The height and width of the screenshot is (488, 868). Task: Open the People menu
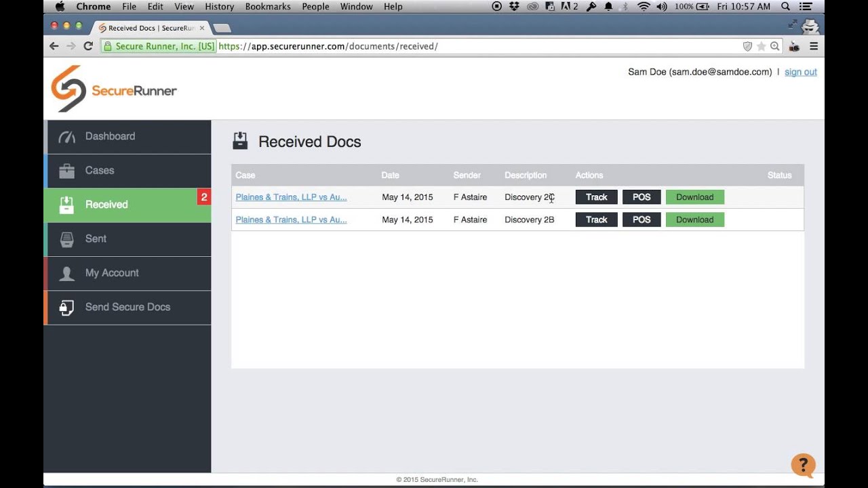click(315, 6)
